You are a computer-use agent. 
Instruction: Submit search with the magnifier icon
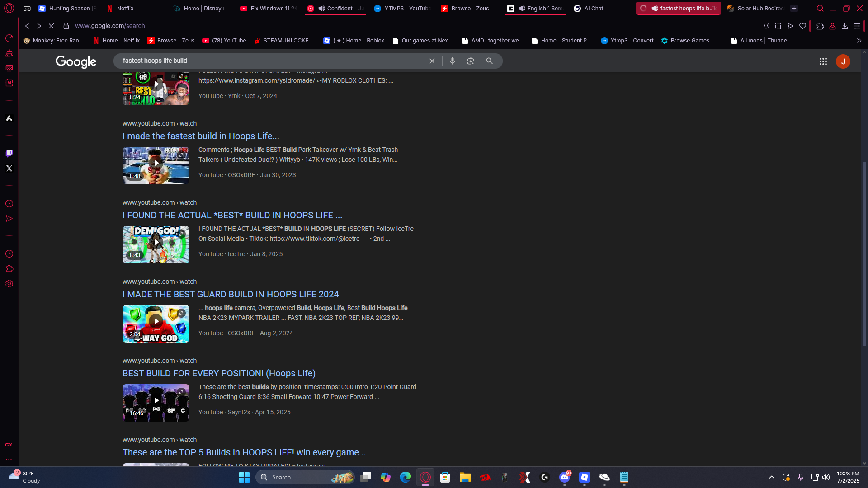(x=489, y=61)
